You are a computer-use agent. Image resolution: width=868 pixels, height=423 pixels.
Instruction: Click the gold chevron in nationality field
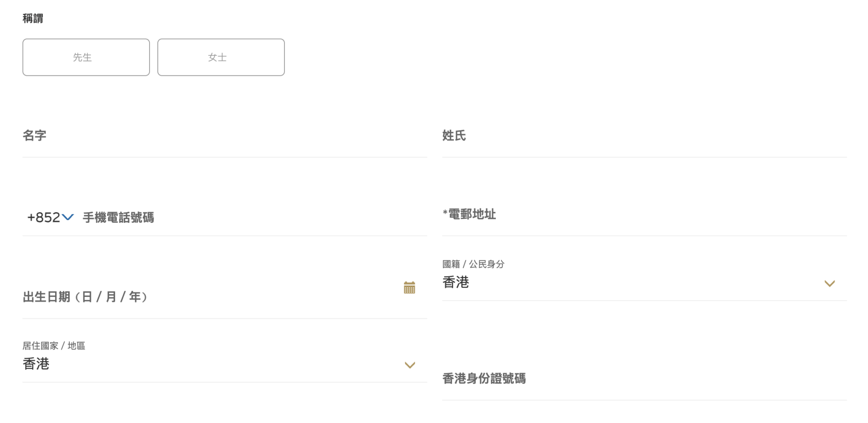[829, 283]
